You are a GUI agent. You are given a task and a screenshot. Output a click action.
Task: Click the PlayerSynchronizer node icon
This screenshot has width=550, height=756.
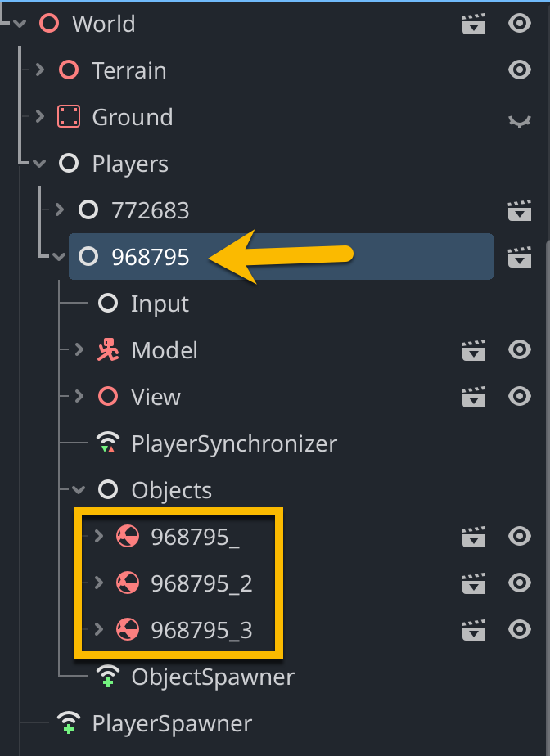pyautogui.click(x=108, y=443)
